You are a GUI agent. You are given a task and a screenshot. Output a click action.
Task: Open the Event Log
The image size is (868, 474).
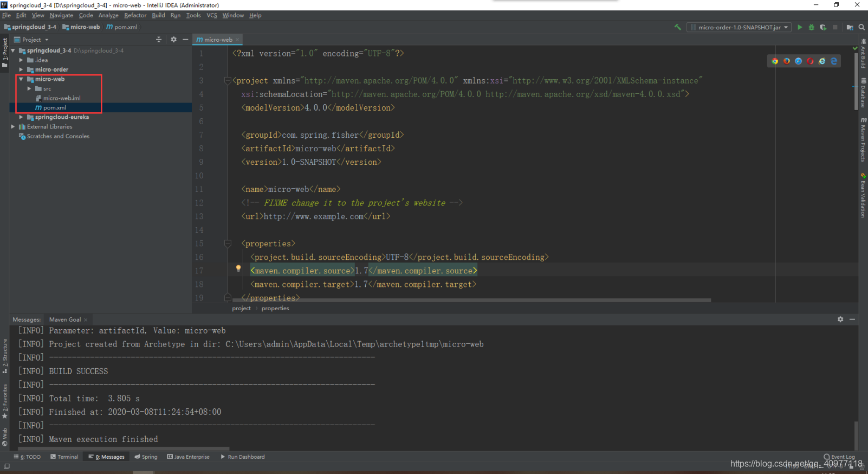839,457
